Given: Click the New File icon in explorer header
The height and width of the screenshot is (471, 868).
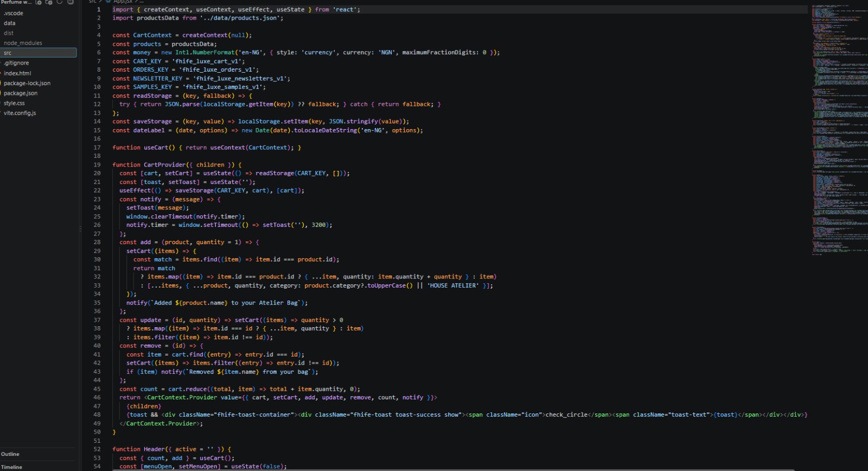Looking at the screenshot, I should tap(39, 2).
